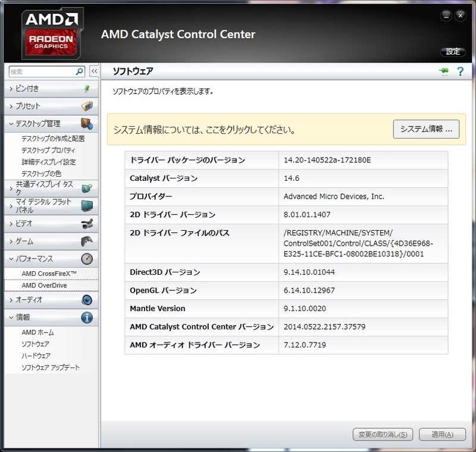Screen dimensions: 476x452
Task: Collapse the パフォーマンス section
Action: pos(51,259)
